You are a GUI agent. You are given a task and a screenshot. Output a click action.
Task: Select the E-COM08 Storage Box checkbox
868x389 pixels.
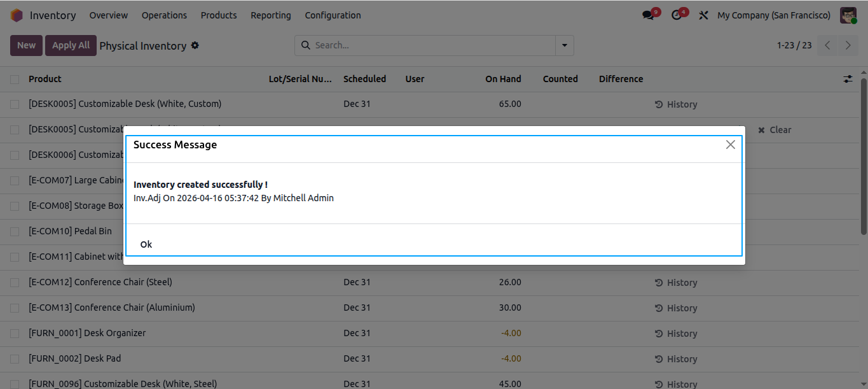point(15,206)
